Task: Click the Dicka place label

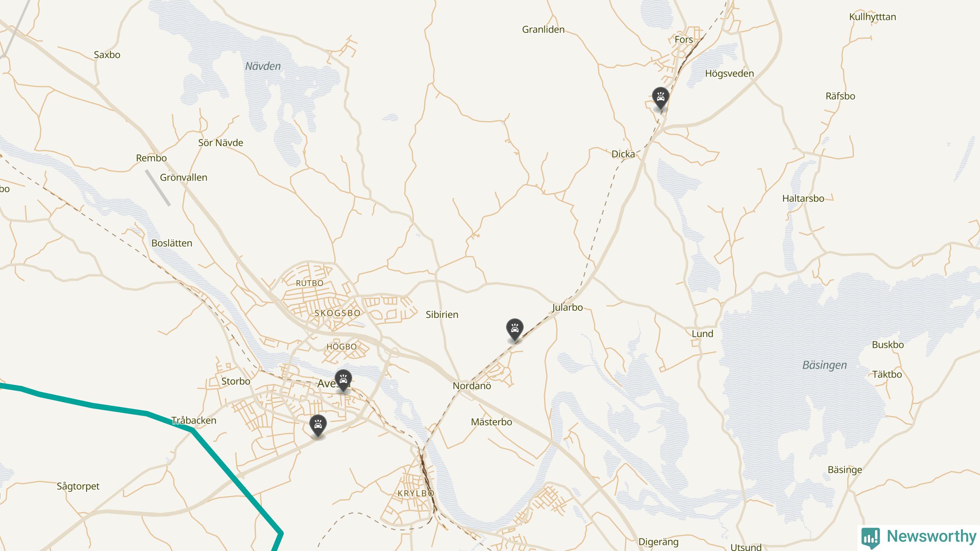Action: click(623, 154)
